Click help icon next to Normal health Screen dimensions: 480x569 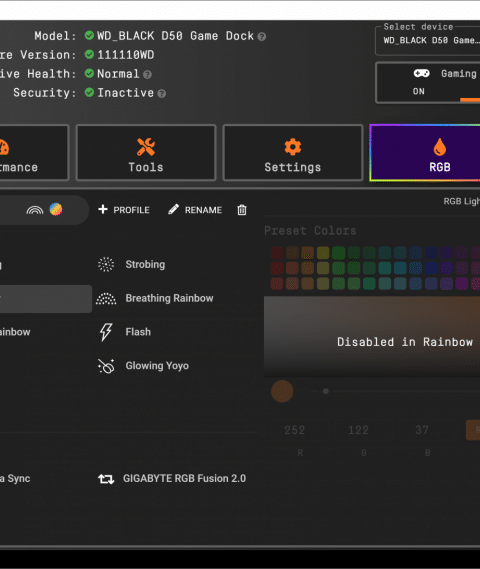(147, 75)
